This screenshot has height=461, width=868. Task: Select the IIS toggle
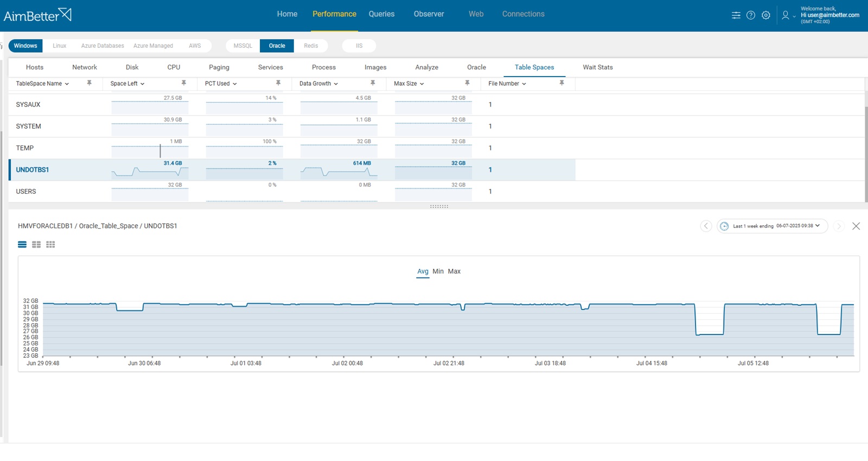pos(359,46)
